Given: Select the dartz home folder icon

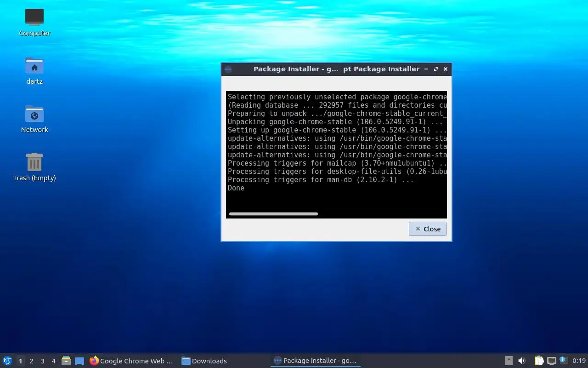Looking at the screenshot, I should [34, 71].
